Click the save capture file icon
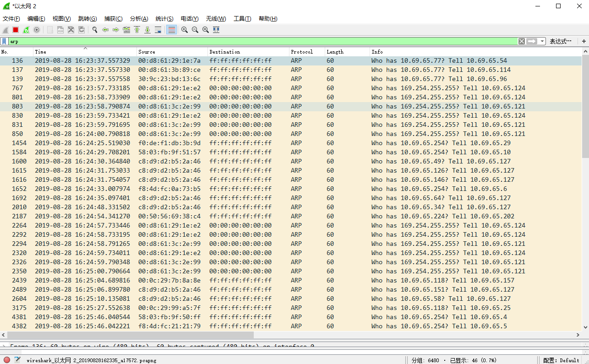 tap(60, 30)
